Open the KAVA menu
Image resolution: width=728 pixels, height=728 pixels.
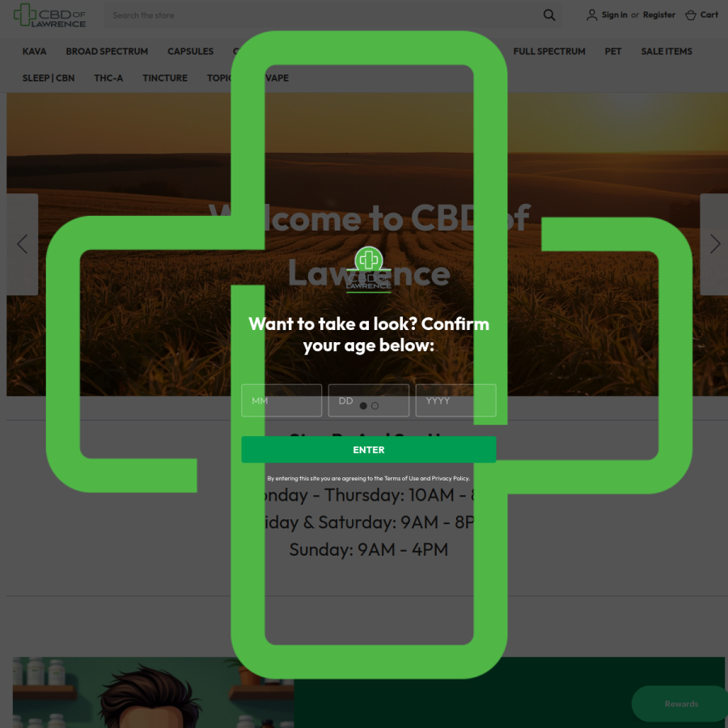pos(34,52)
